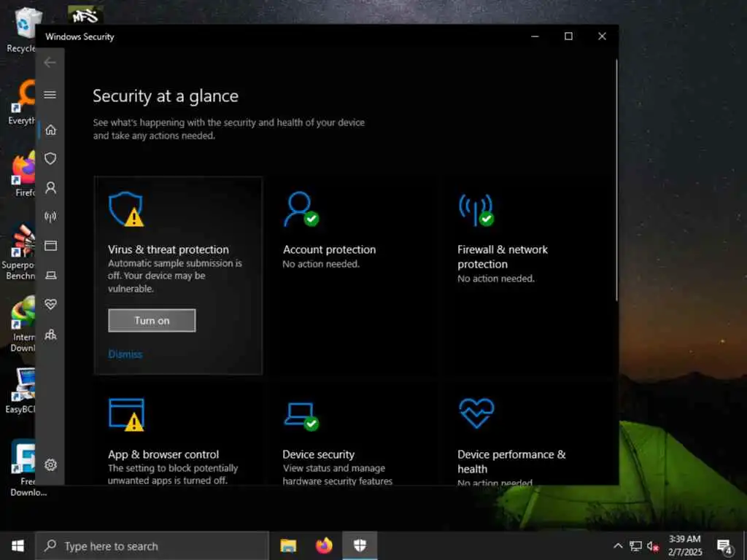Click the window's vertical scrollbar
The image size is (747, 560).
point(616,180)
